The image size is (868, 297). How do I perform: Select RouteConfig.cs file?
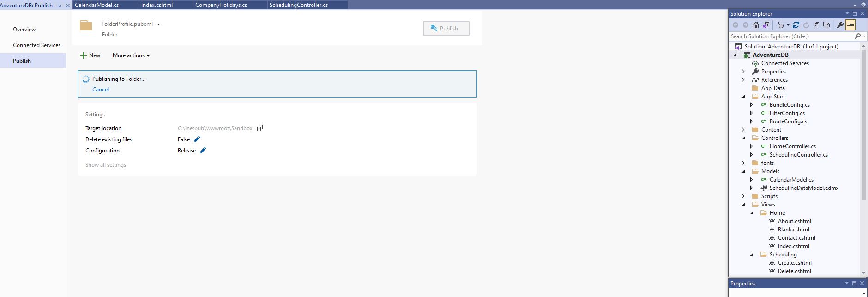pos(788,121)
